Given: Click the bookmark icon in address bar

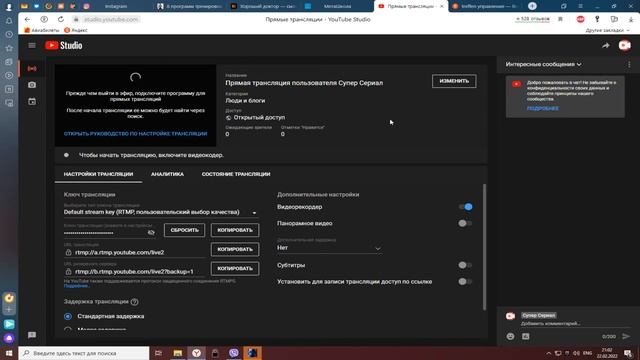Looking at the screenshot, I should (x=560, y=19).
